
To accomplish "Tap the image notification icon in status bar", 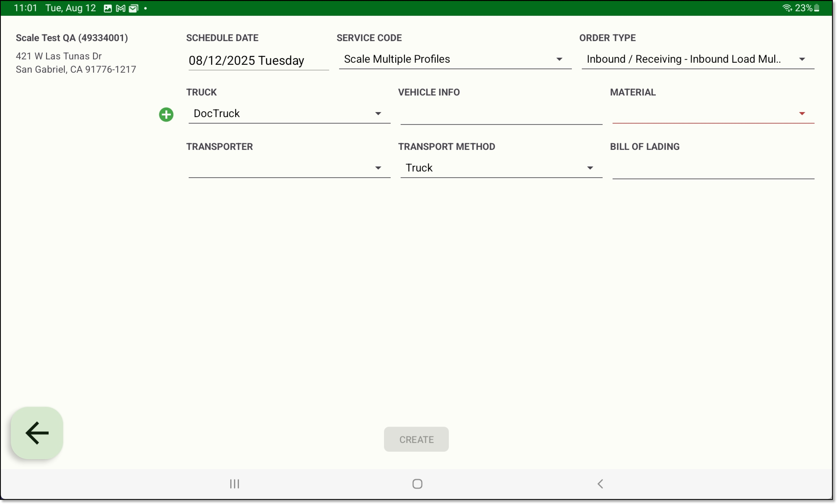I will point(108,8).
